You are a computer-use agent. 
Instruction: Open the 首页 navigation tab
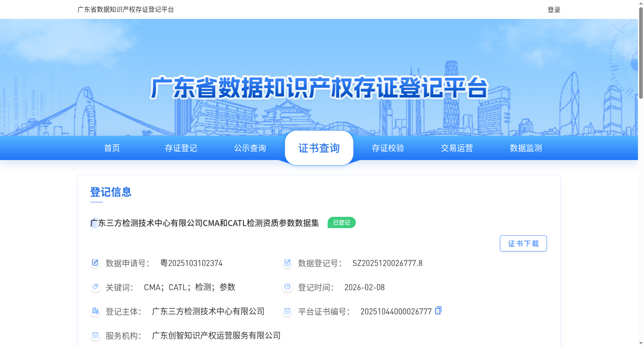tap(112, 148)
